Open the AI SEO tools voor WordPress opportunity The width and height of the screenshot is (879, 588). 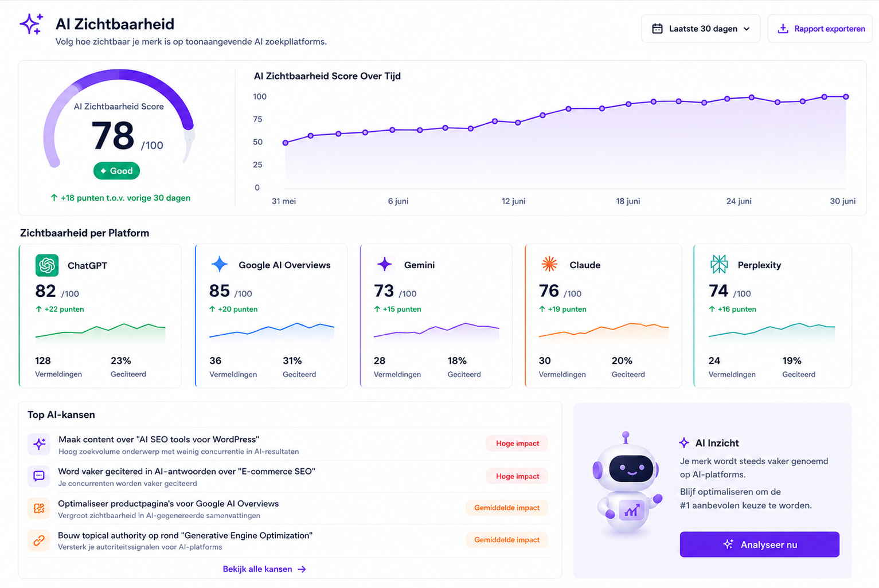point(290,444)
